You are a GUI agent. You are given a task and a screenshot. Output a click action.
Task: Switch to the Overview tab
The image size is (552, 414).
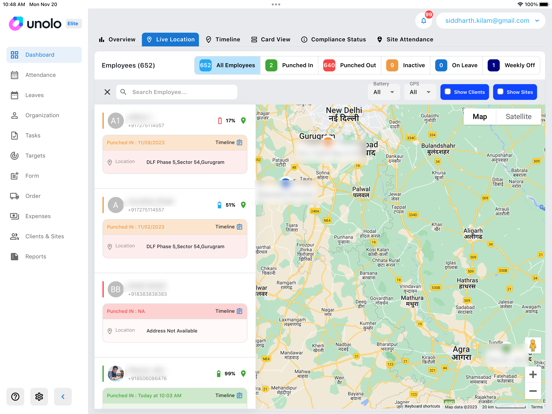(117, 39)
